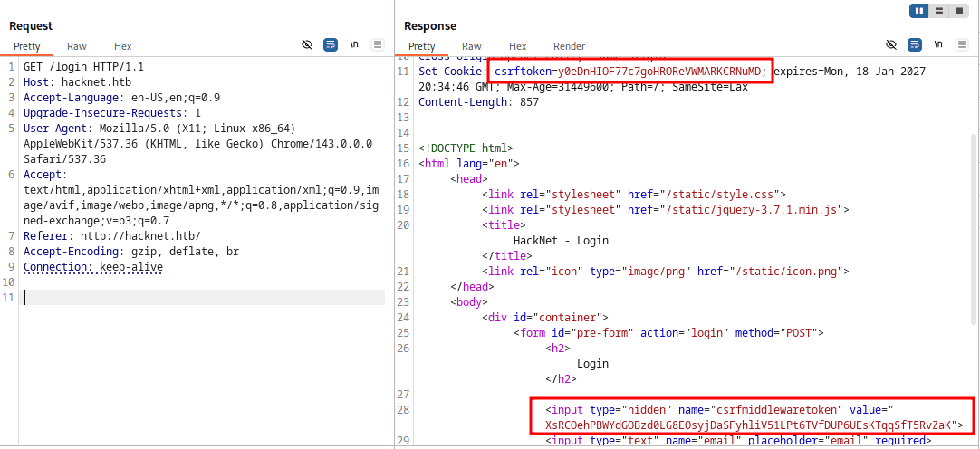Viewport: 980px width, 449px height.
Task: Show non-printable characters in Request panel
Action: (354, 44)
